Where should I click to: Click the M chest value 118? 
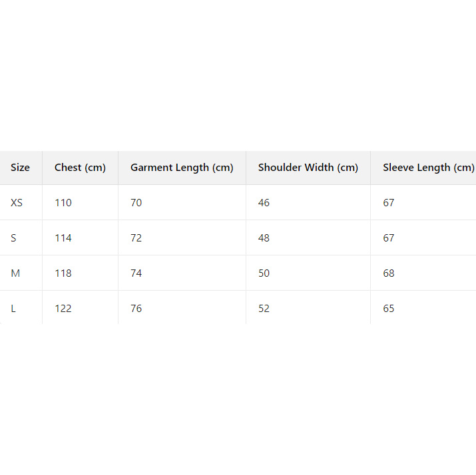[63, 273]
